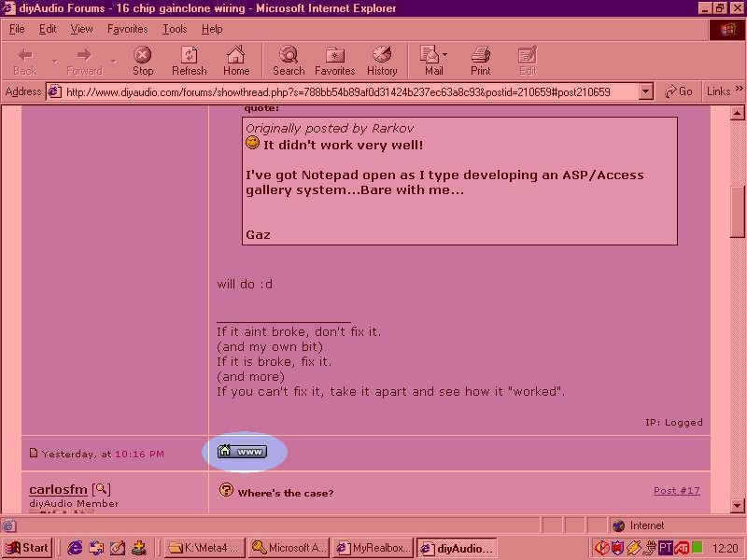The height and width of the screenshot is (560, 747).
Task: Switch to K:\Meta4 folder taskbar window
Action: (205, 548)
